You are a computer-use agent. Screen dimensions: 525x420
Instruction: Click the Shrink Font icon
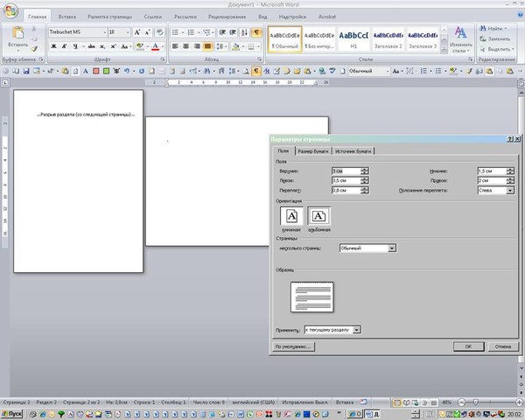coord(147,32)
